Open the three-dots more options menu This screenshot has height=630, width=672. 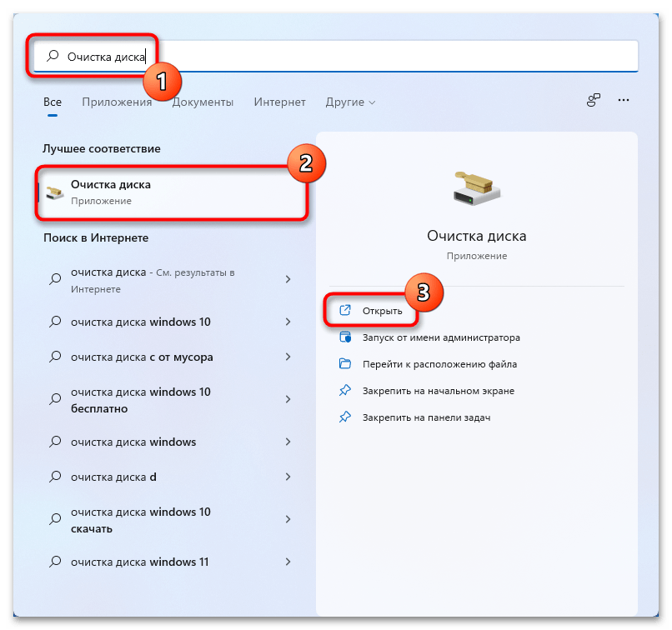click(624, 100)
